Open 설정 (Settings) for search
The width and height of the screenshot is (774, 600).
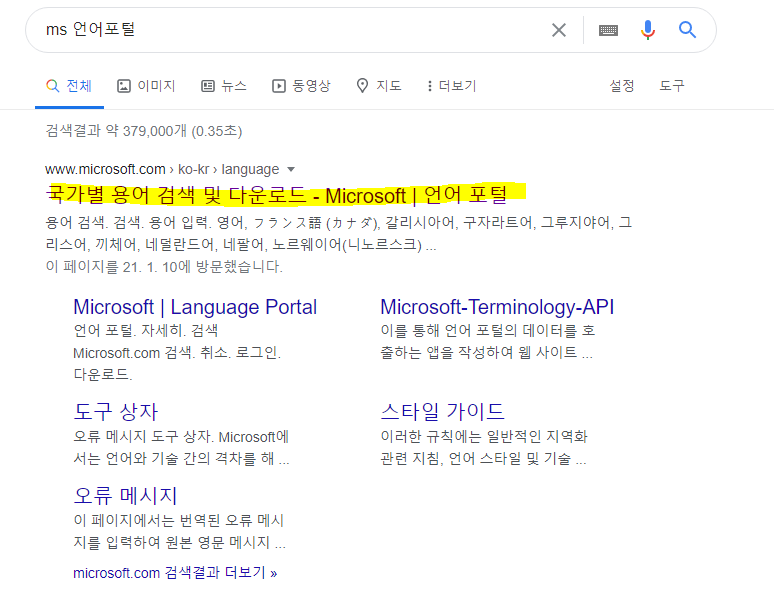[x=621, y=86]
